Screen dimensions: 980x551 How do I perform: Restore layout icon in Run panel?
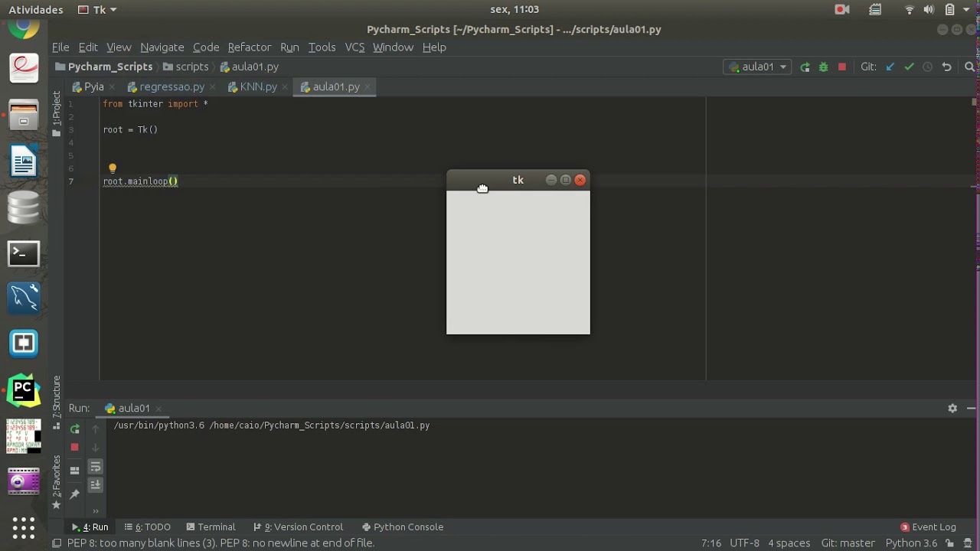click(74, 471)
